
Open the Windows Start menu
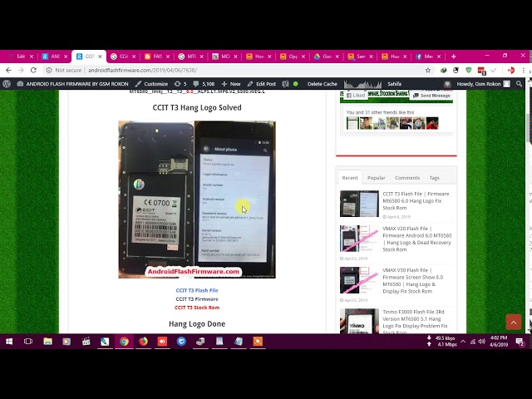pyautogui.click(x=9, y=342)
